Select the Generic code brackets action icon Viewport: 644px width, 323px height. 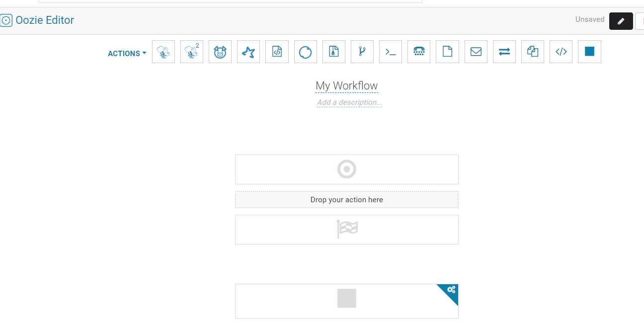(x=561, y=52)
